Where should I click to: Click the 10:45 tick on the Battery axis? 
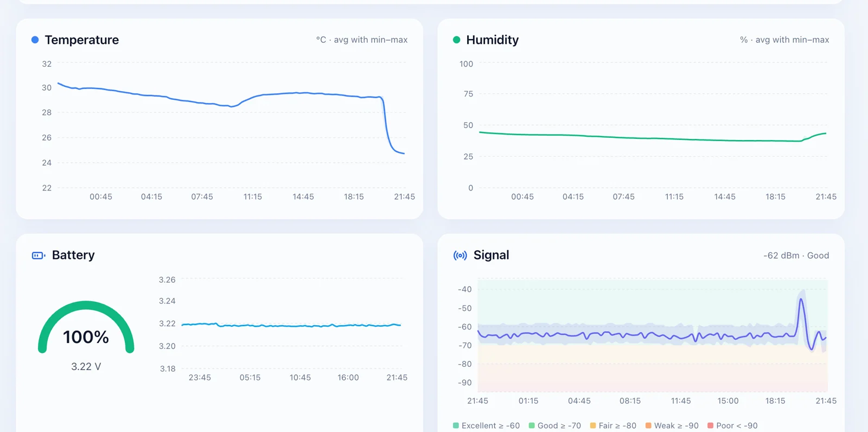point(300,377)
